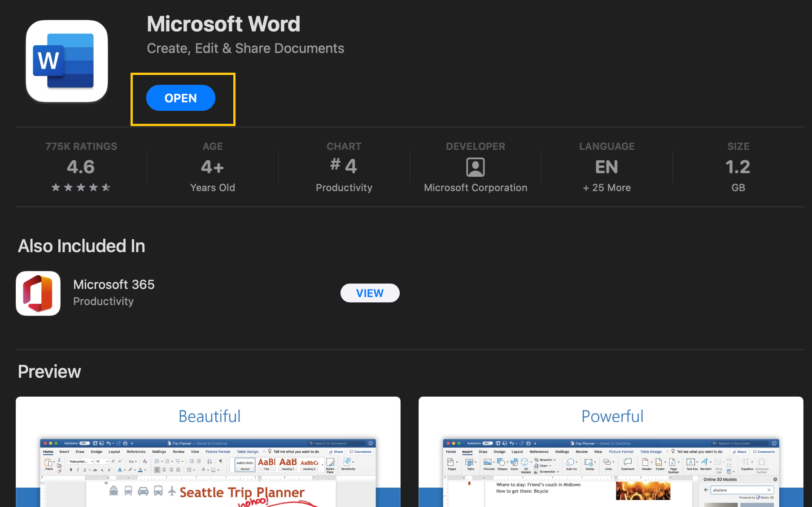Click the Years Old label
812x507 pixels.
pos(212,188)
